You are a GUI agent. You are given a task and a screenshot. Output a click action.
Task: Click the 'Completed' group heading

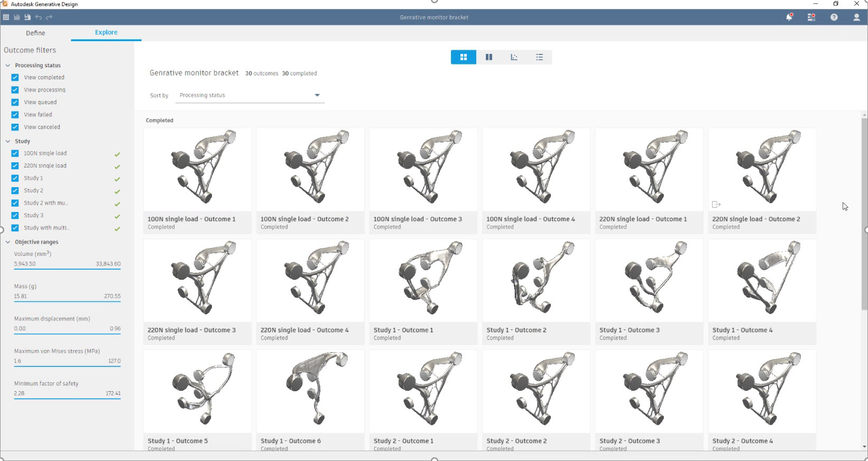160,121
